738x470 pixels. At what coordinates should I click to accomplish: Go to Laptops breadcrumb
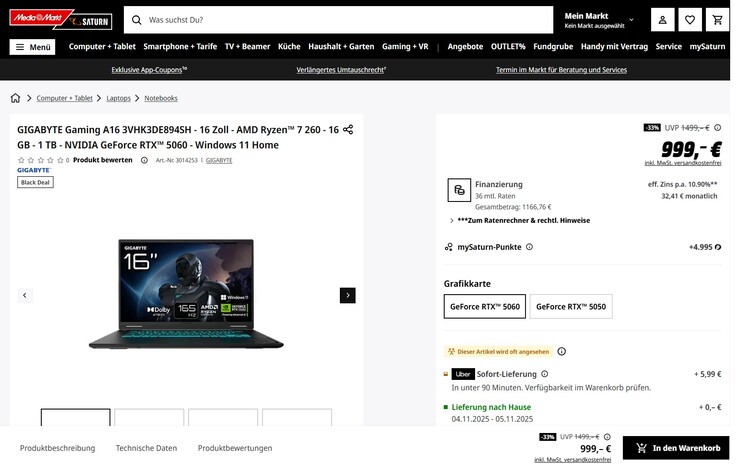pos(118,98)
